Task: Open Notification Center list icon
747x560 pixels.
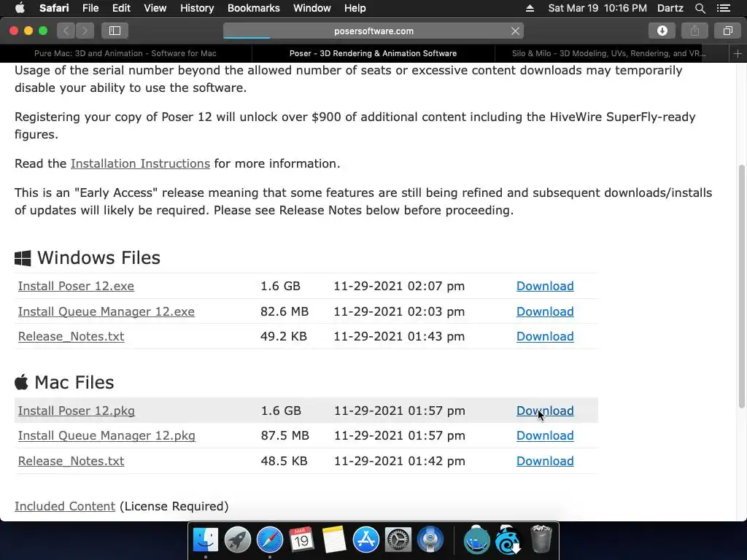Action: click(723, 8)
